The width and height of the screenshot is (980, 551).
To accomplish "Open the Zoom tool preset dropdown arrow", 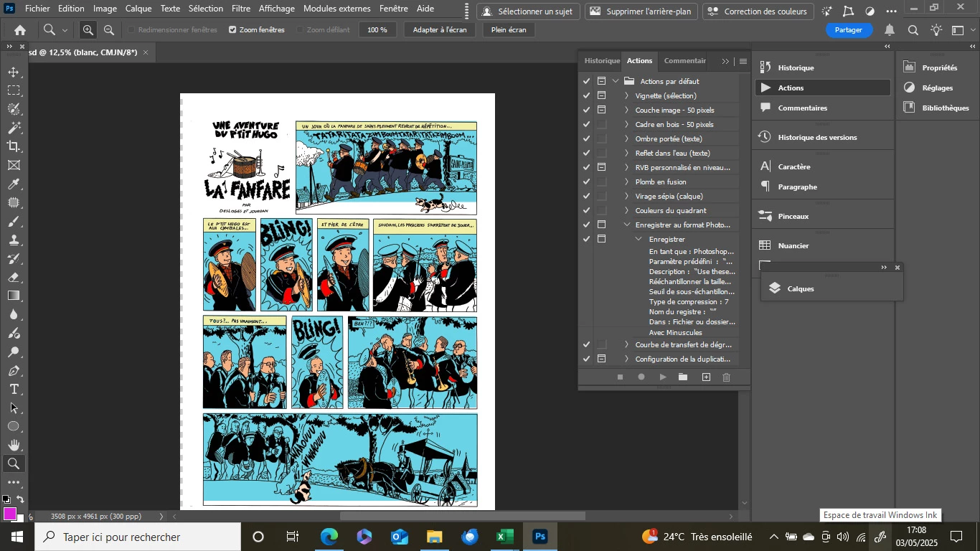I will point(65,30).
